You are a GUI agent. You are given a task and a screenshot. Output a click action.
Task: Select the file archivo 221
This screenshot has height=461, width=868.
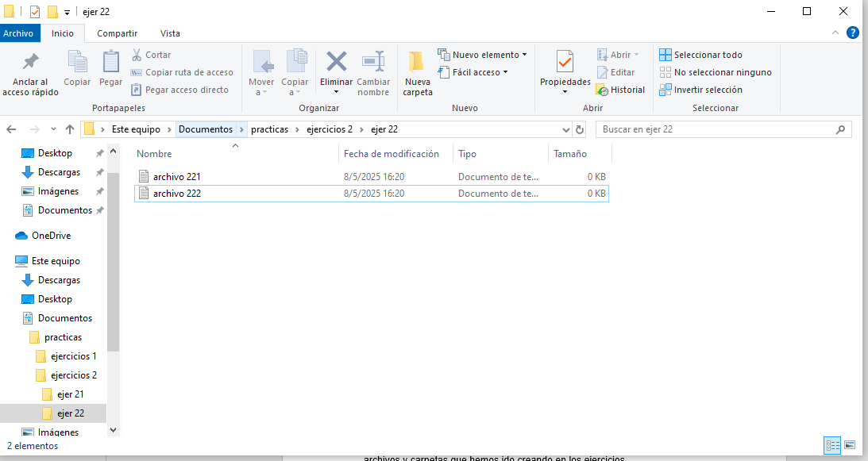tap(177, 176)
